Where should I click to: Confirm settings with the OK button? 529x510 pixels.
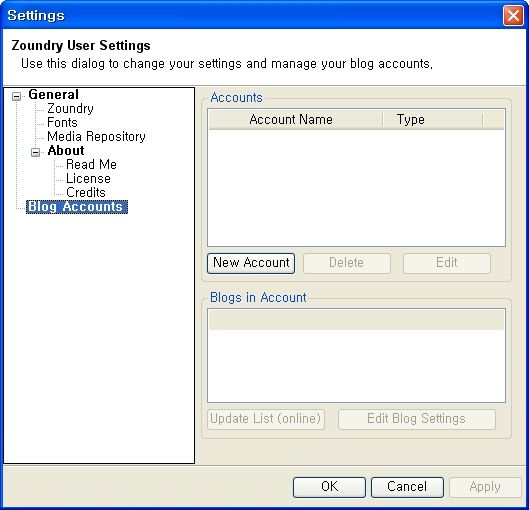pyautogui.click(x=329, y=487)
